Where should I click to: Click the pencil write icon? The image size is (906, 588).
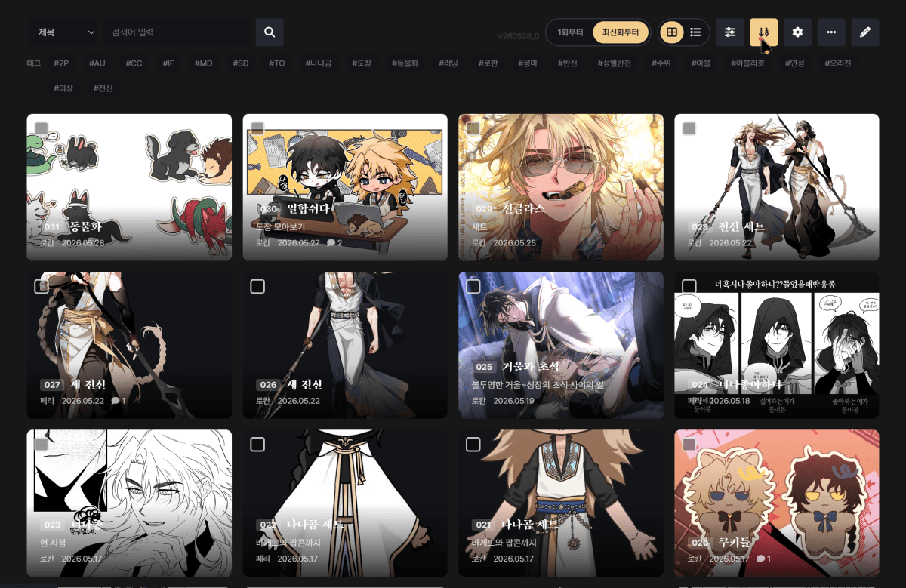865,32
